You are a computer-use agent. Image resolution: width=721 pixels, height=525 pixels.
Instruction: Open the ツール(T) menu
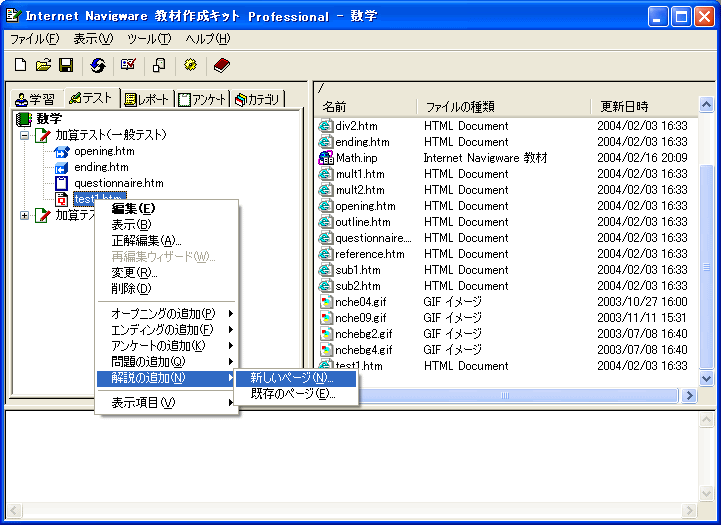[149, 39]
